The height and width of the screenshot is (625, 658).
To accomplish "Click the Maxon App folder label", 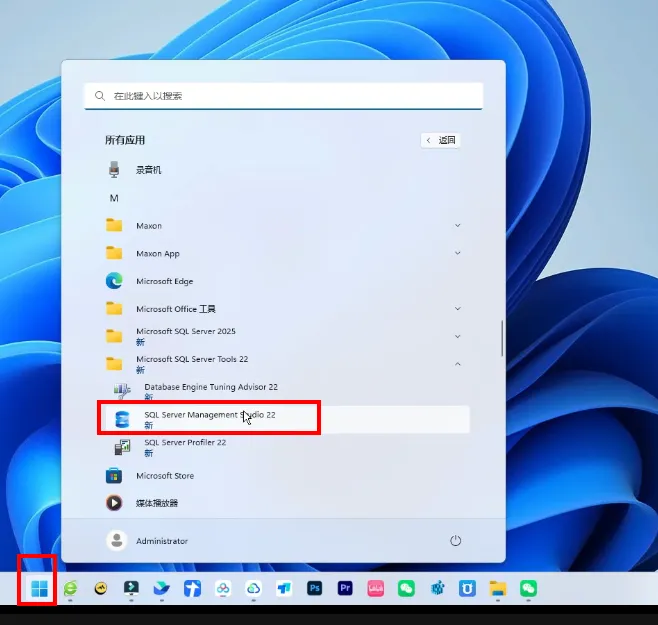I will coord(158,254).
